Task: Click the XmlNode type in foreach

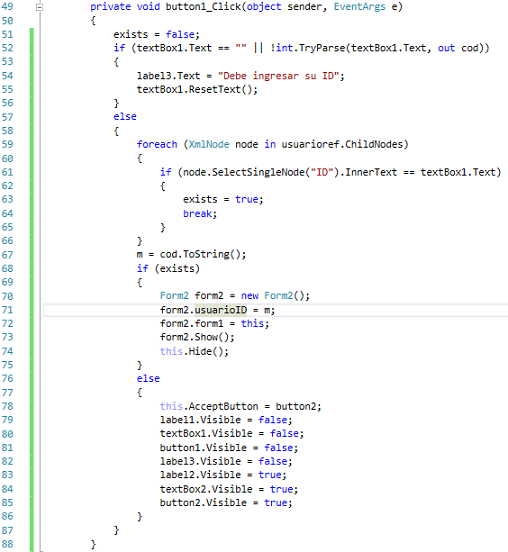Action: (209, 144)
